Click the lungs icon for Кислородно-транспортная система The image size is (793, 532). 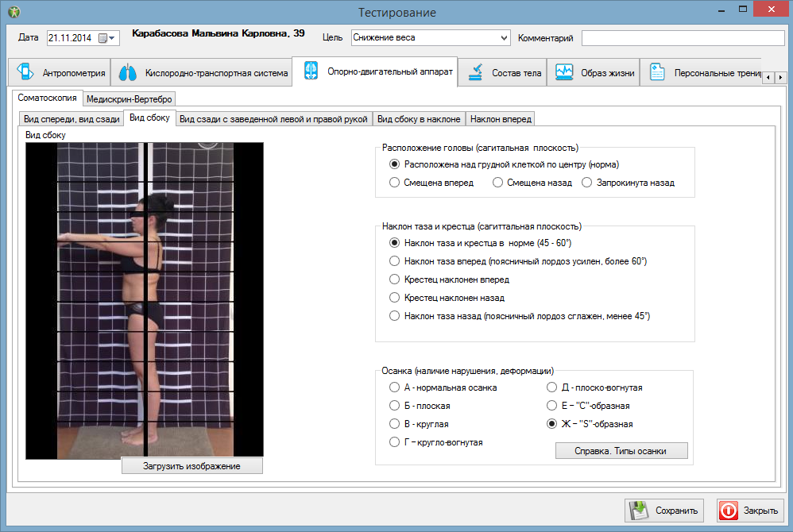coord(127,72)
